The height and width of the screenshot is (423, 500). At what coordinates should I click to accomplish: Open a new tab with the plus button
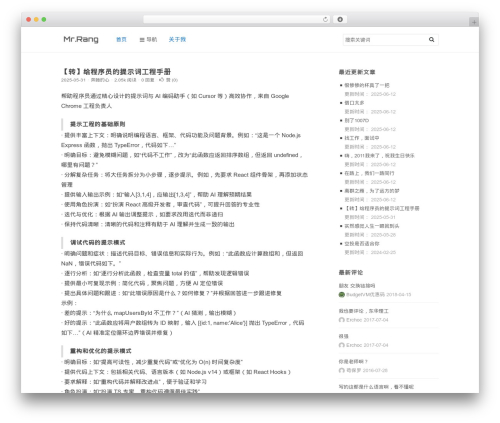tap(474, 22)
